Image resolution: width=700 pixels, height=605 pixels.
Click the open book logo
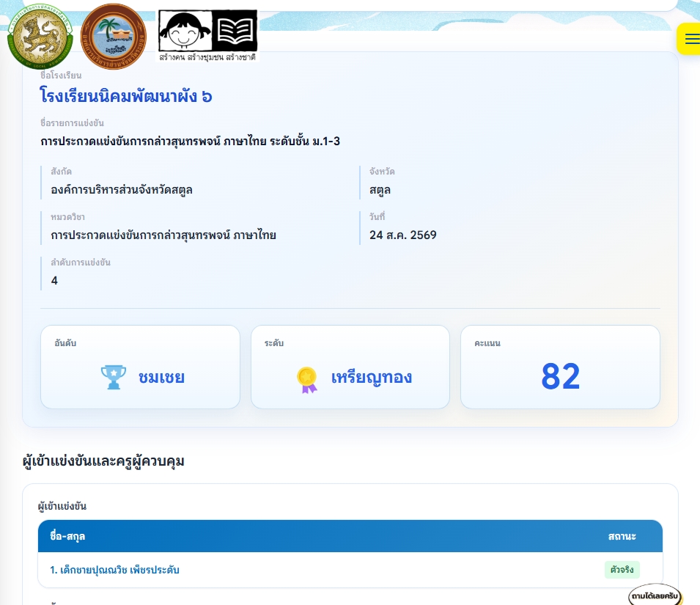coord(235,32)
